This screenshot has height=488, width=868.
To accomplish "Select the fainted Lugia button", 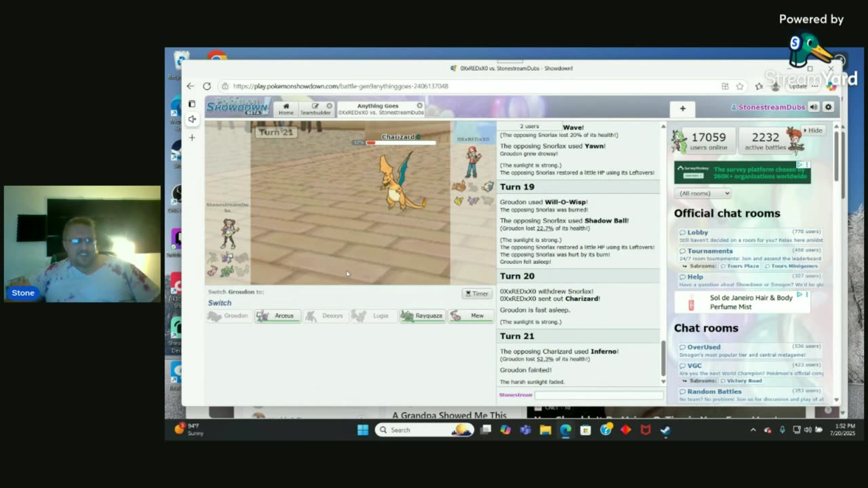I will click(x=374, y=316).
